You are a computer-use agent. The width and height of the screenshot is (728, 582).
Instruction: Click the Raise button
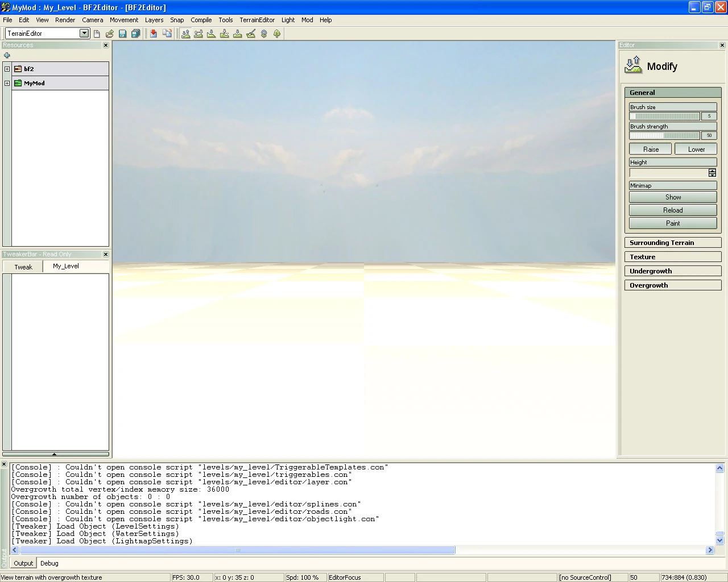(651, 149)
